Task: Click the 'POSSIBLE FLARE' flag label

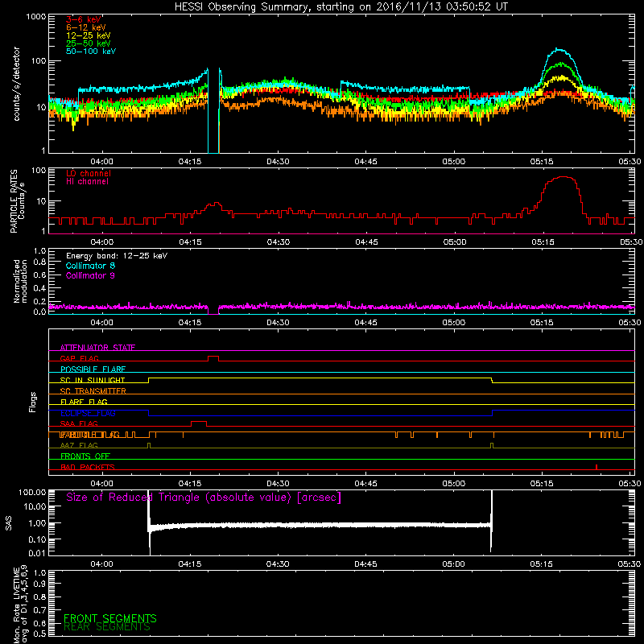Action: tap(93, 369)
